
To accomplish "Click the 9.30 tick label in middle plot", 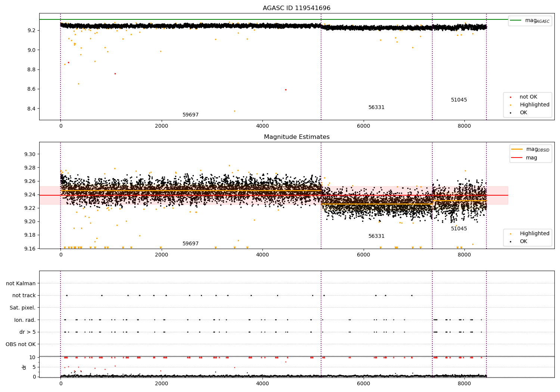I will [x=30, y=154].
